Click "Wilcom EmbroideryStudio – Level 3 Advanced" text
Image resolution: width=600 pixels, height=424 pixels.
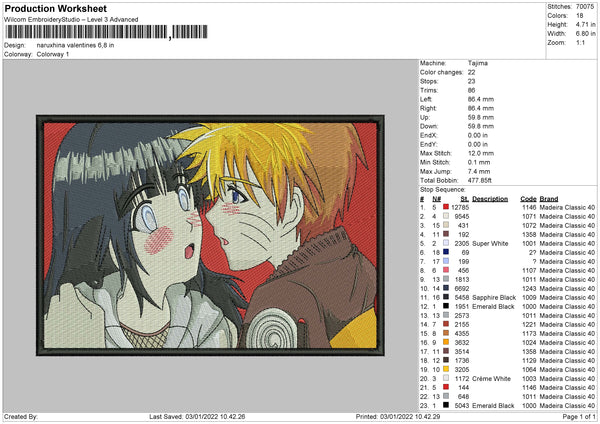(71, 20)
